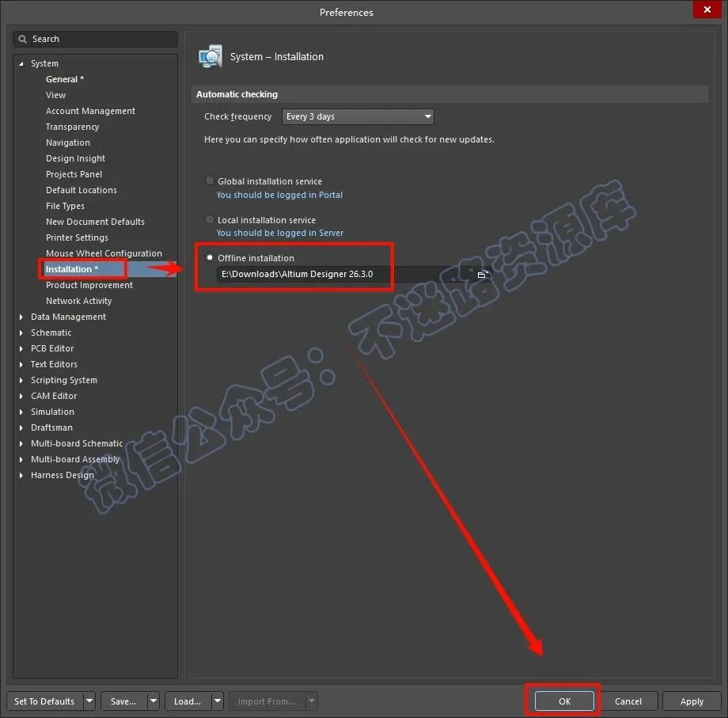Open the Design Insight page

tap(76, 158)
